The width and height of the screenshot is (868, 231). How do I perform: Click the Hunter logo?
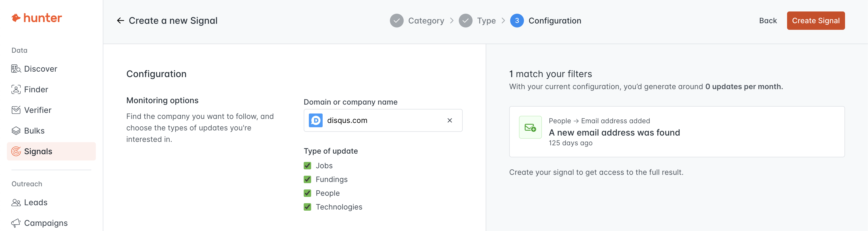36,18
